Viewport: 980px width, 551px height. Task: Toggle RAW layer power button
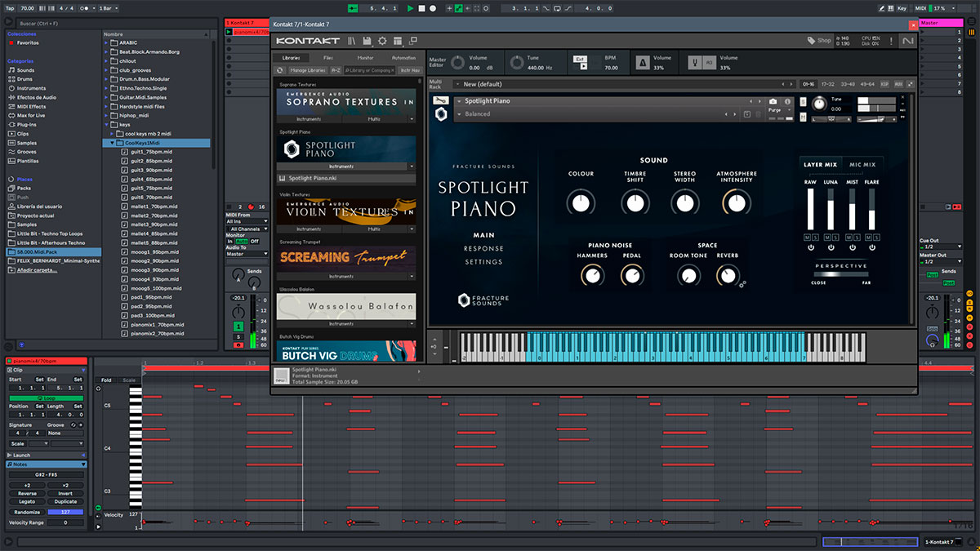click(811, 247)
